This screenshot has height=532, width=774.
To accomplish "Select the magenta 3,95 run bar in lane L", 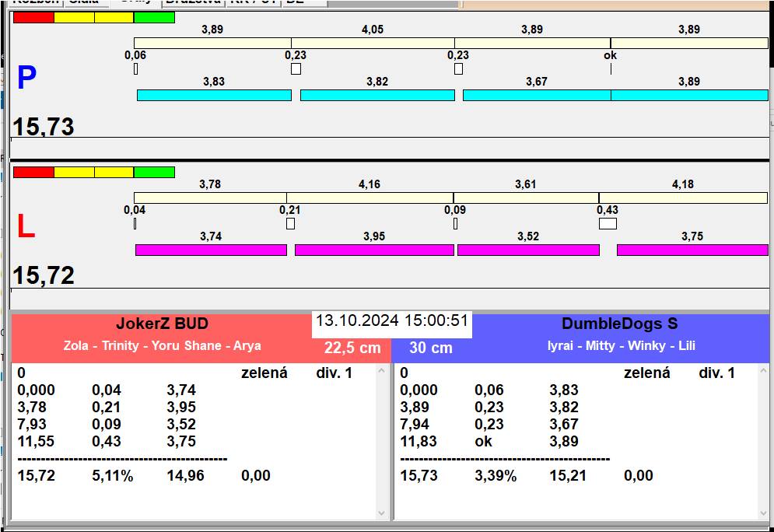I will click(x=374, y=250).
